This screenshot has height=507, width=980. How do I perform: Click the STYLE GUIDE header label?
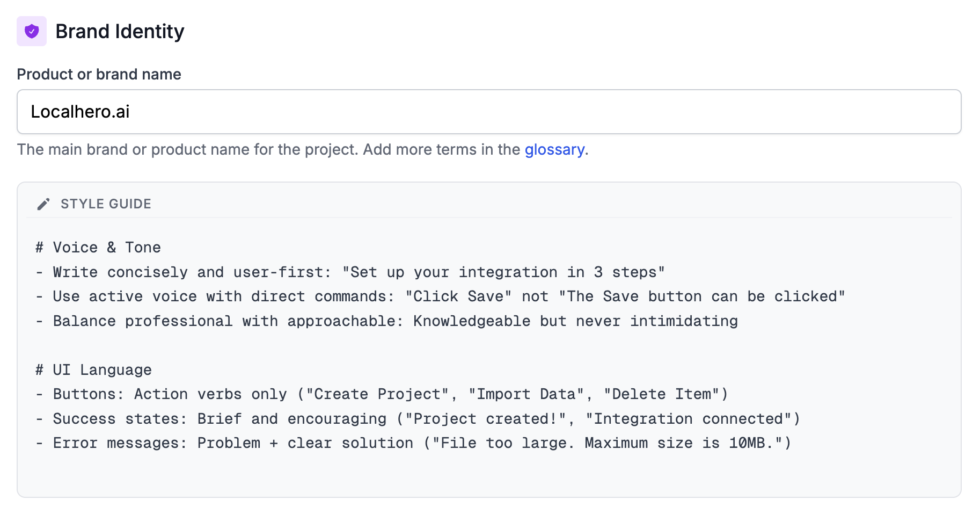[106, 204]
